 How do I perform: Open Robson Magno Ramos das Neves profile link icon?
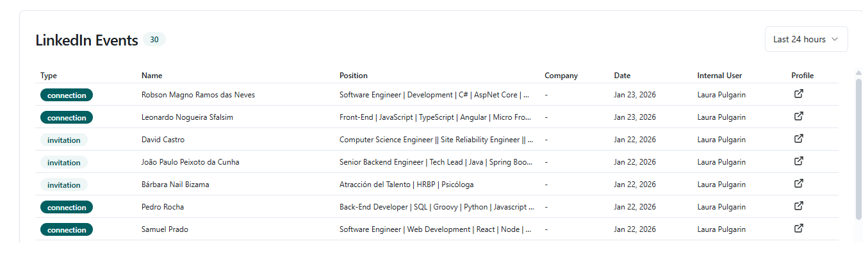pos(798,94)
